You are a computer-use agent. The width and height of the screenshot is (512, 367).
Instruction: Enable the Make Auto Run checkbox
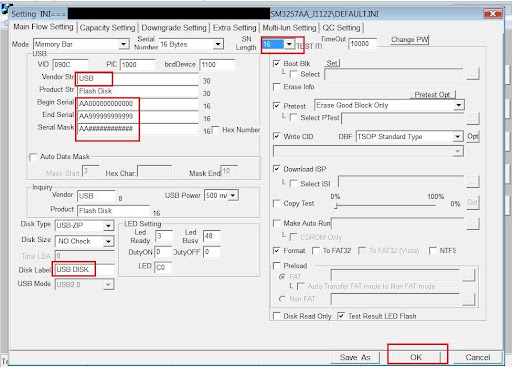276,223
